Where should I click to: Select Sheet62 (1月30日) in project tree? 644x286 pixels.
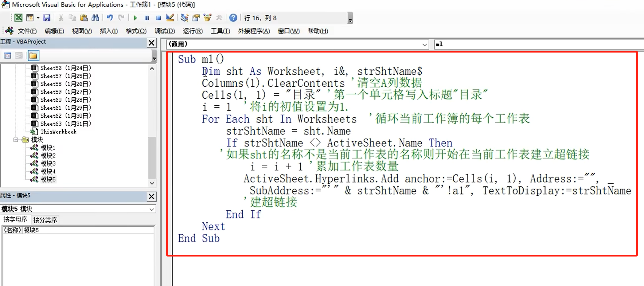[65, 116]
